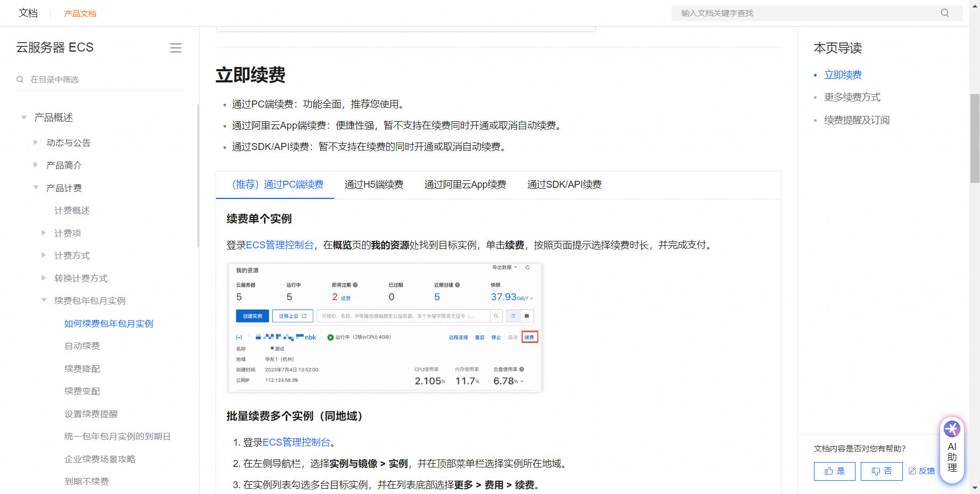Viewport: 980px width, 494px height.
Task: Expand the 计费方式 tree node
Action: (x=44, y=255)
